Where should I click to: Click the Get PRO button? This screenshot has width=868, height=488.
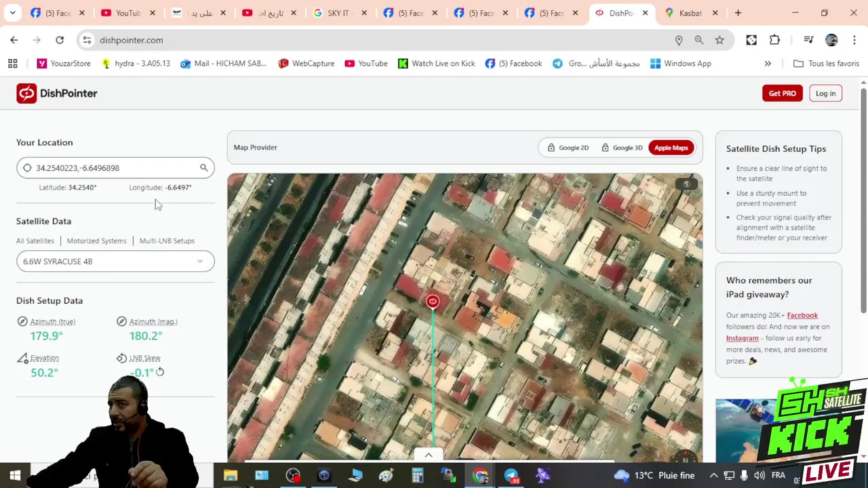click(782, 93)
